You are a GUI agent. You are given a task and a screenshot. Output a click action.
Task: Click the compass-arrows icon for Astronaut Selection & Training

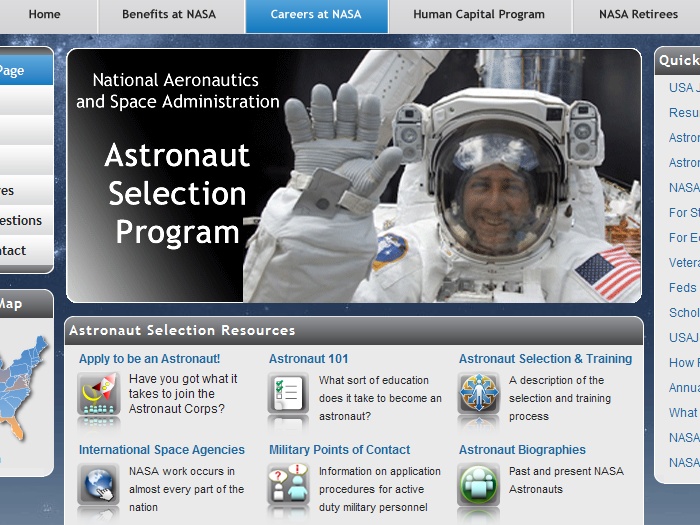pos(479,393)
